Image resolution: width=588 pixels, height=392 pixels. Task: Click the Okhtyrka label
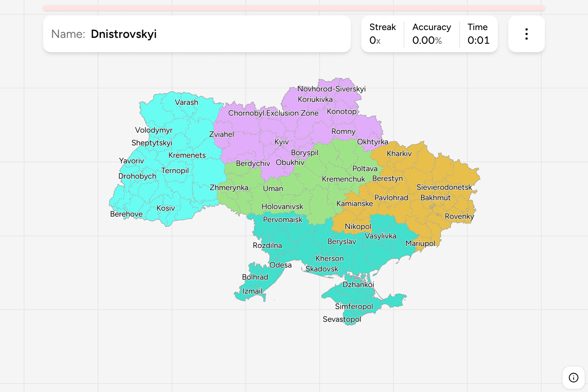373,142
